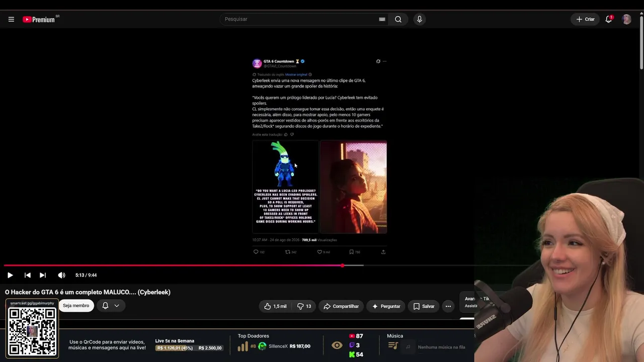The height and width of the screenshot is (362, 644).
Task: Click the R$ 187,00 donation amount
Action: (x=301, y=346)
